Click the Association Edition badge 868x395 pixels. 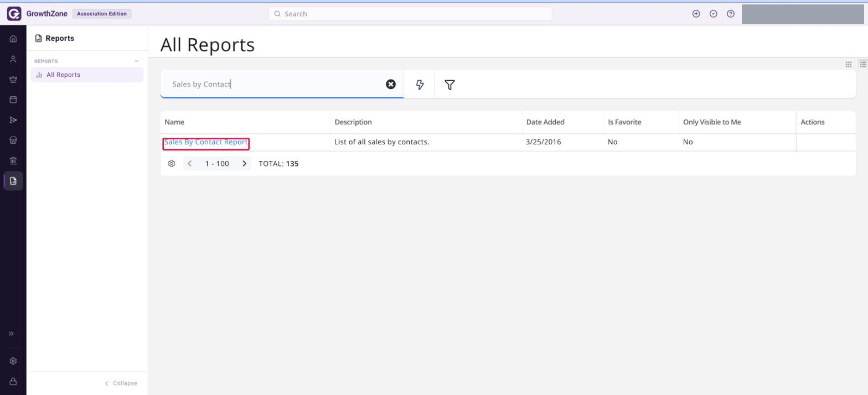tap(102, 14)
